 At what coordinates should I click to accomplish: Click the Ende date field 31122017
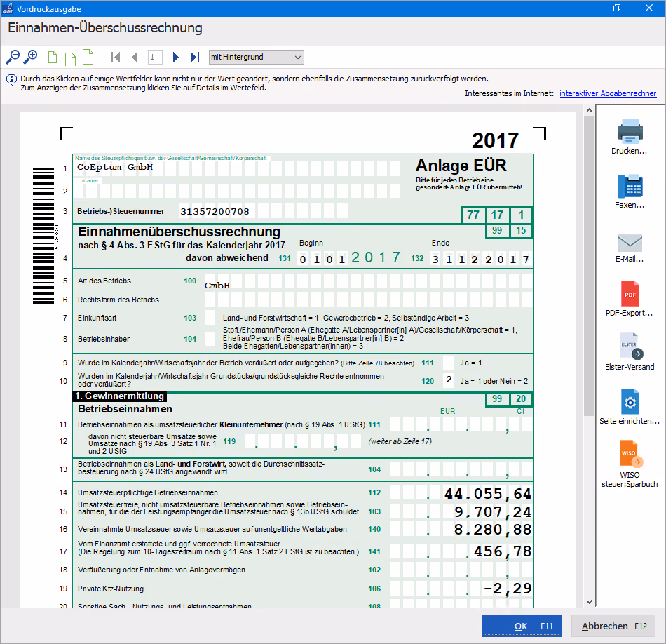click(x=480, y=259)
